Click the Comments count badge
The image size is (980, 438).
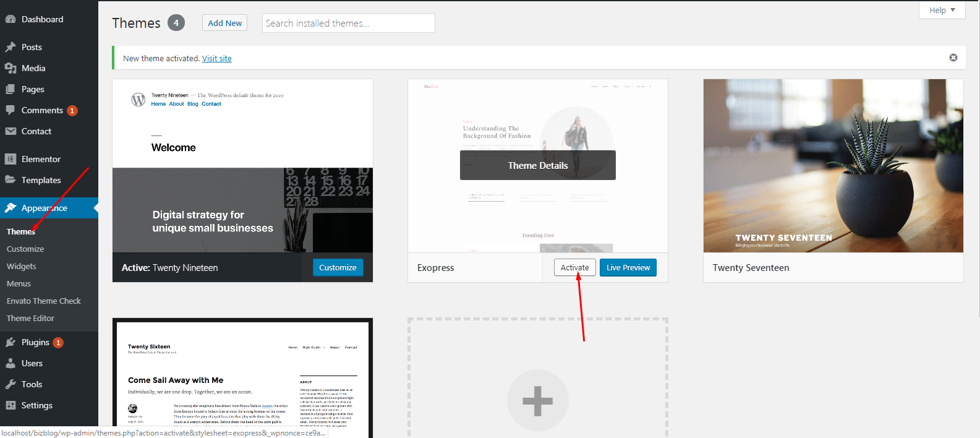[x=72, y=111]
